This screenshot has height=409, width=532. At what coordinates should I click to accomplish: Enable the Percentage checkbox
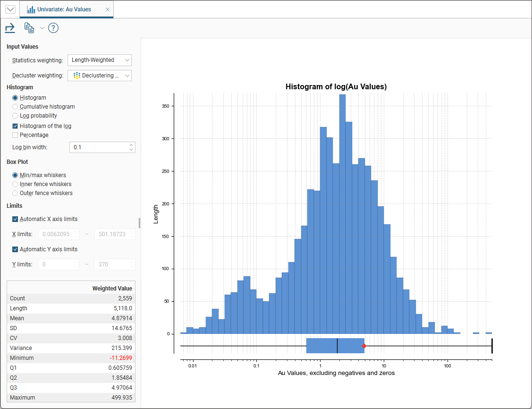[x=16, y=135]
